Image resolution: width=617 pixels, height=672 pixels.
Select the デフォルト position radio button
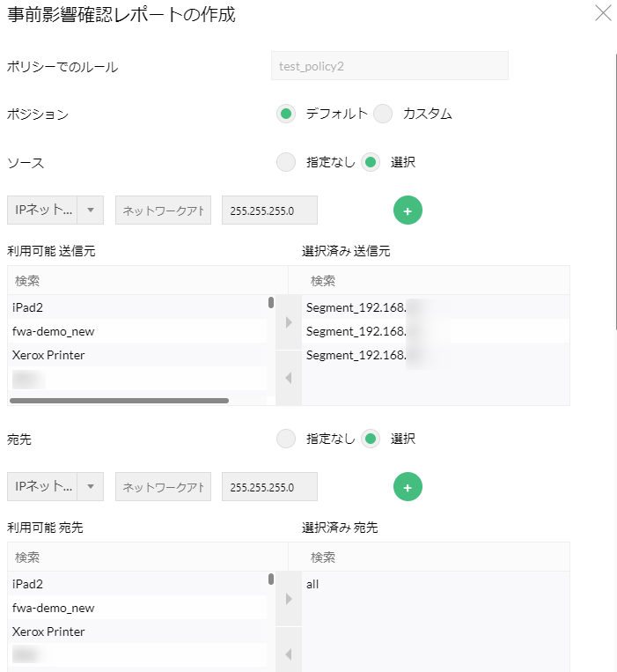click(286, 114)
